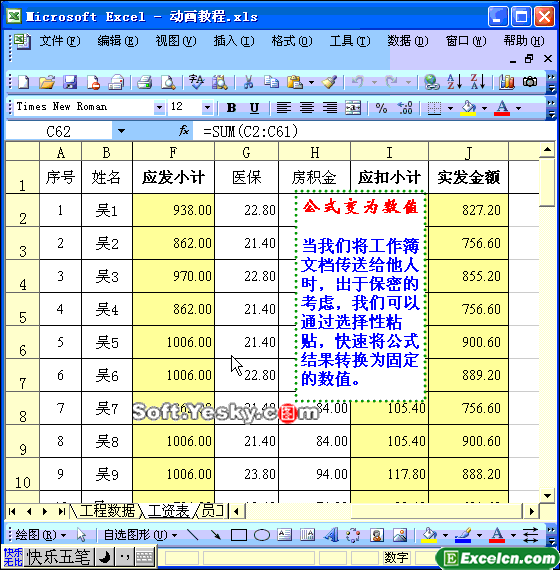This screenshot has width=560, height=570.
Task: Select the Oval drawing tool
Action: [x=262, y=535]
